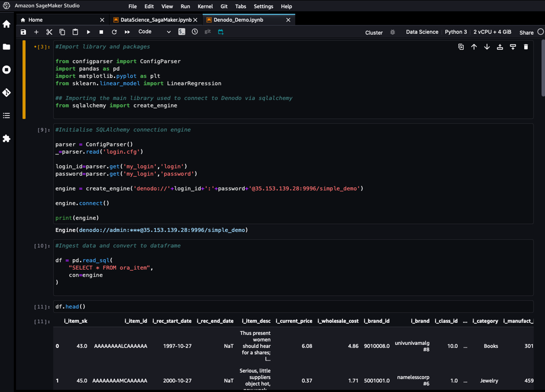Open the Code cell type dropdown
545x392 pixels.
(154, 32)
